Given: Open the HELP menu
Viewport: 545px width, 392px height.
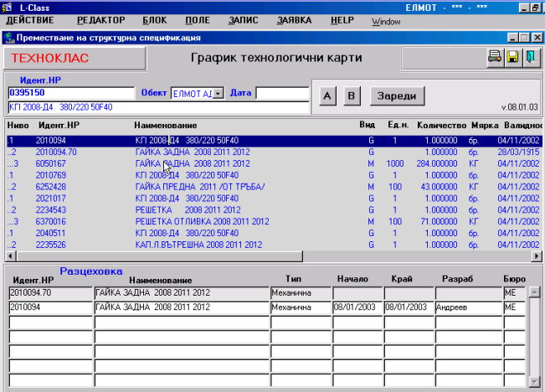Looking at the screenshot, I should tap(342, 20).
